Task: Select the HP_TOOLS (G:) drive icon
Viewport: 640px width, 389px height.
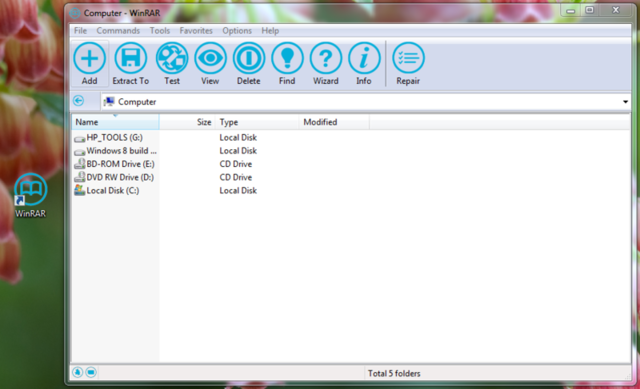Action: 80,138
